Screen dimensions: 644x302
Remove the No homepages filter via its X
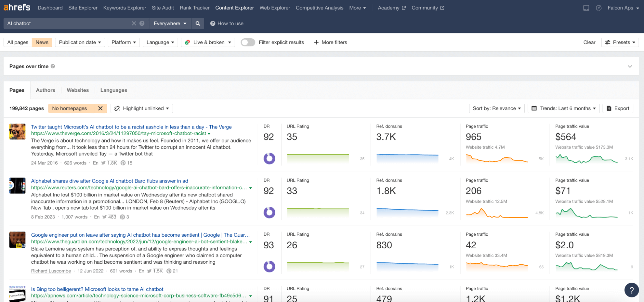[x=100, y=108]
